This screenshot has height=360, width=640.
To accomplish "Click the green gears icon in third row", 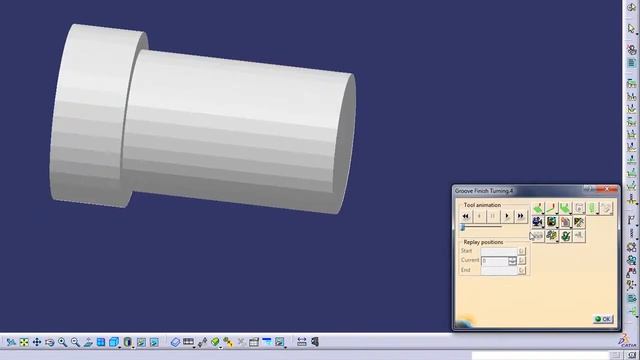I will pyautogui.click(x=552, y=236).
